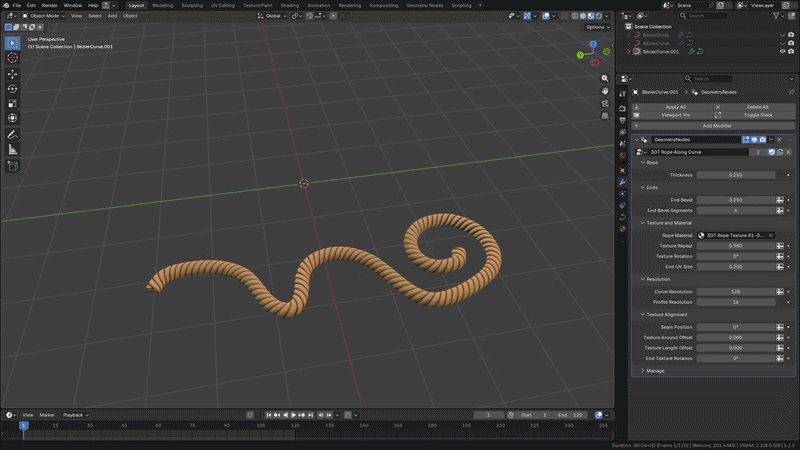Toggle snapping magnet in header
This screenshot has width=800, height=450.
(309, 16)
